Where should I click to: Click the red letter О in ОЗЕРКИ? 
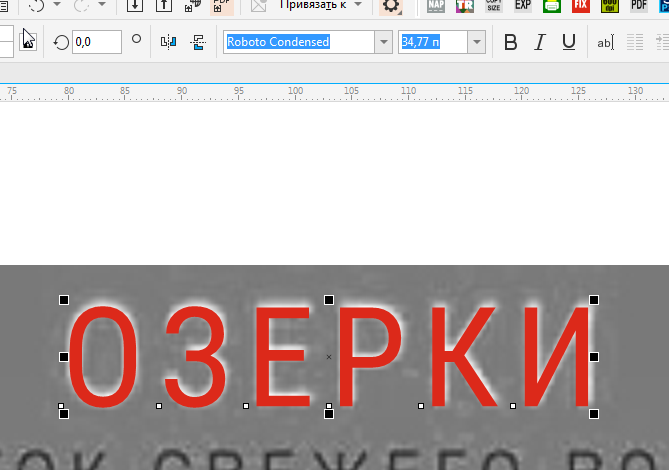point(103,357)
